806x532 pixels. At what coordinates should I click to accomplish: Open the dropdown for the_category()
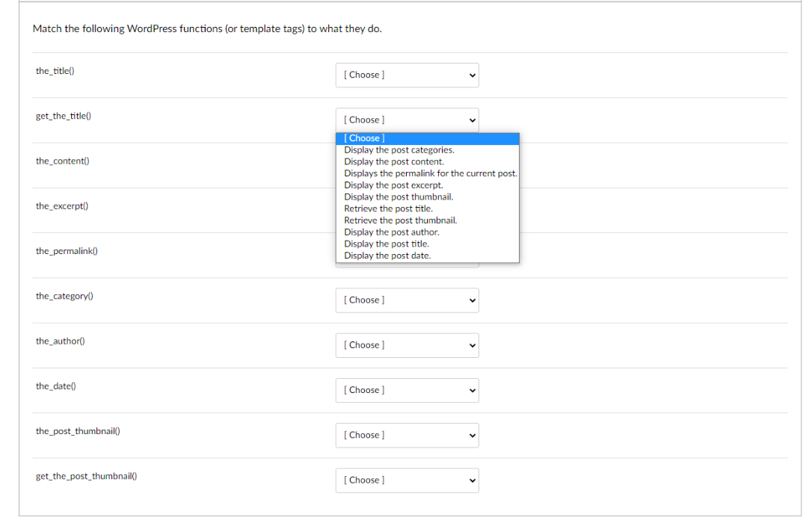(407, 300)
